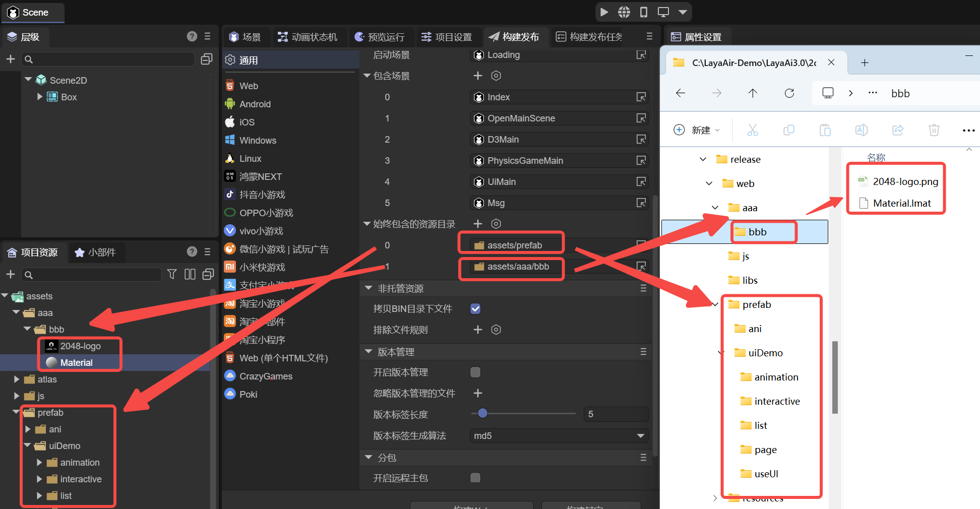This screenshot has height=509, width=980.
Task: Select the Android build platform
Action: 255,104
